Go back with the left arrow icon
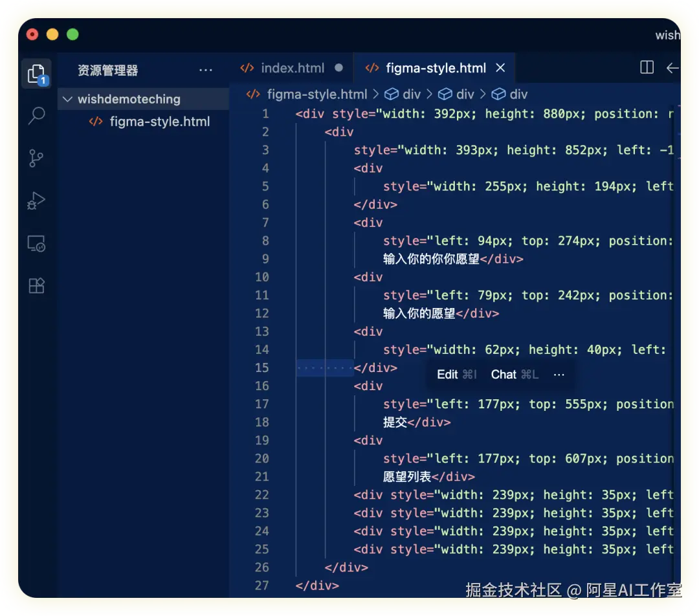 (x=672, y=68)
